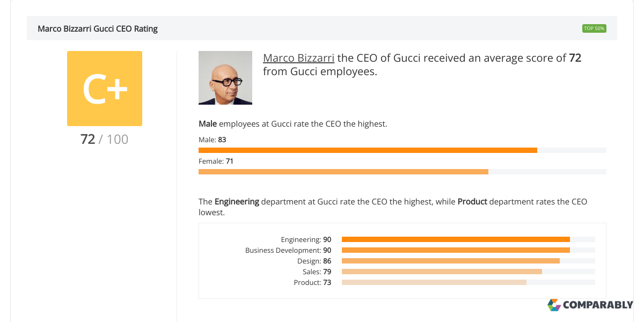Click Marco Bizzarri's portrait photo

[225, 78]
